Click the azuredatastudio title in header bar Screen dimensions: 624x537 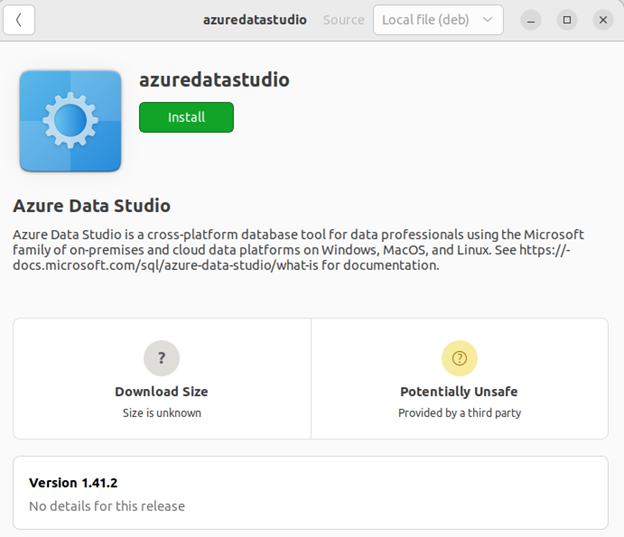(255, 20)
